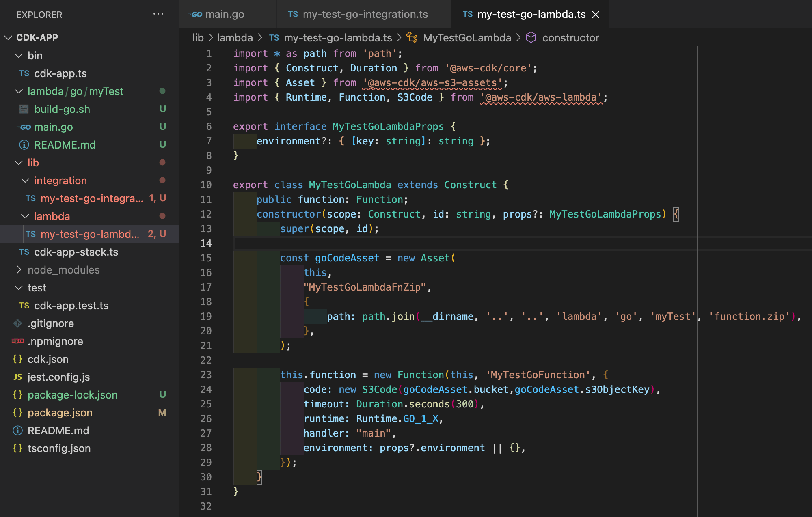Close the my-test-go-lambda.ts tab
812x517 pixels.
[x=596, y=15]
